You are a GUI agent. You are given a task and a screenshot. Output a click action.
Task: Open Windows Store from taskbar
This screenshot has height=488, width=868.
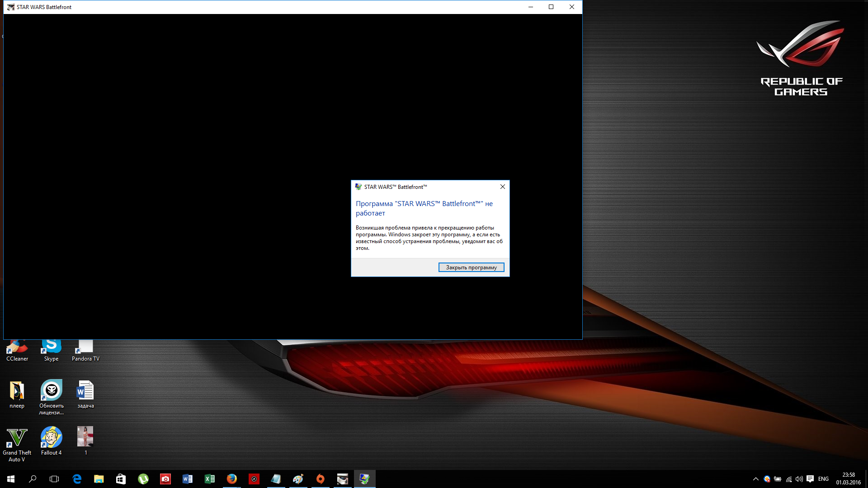pos(121,479)
